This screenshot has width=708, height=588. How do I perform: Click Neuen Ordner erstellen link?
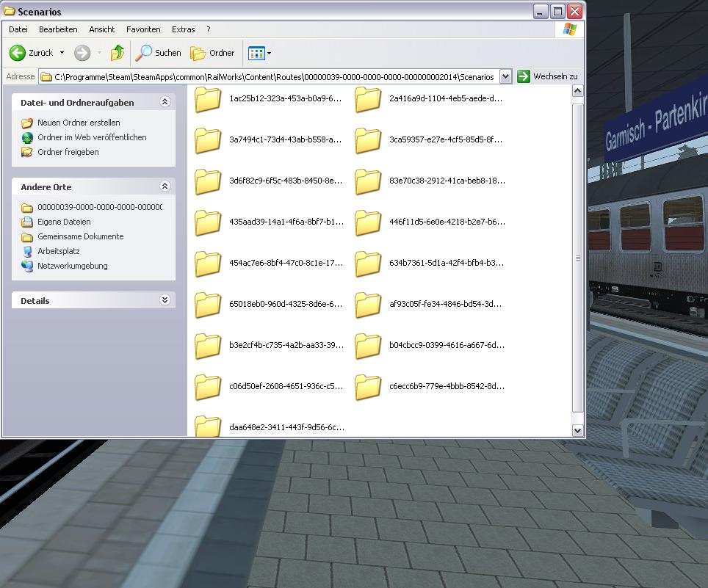click(x=79, y=123)
